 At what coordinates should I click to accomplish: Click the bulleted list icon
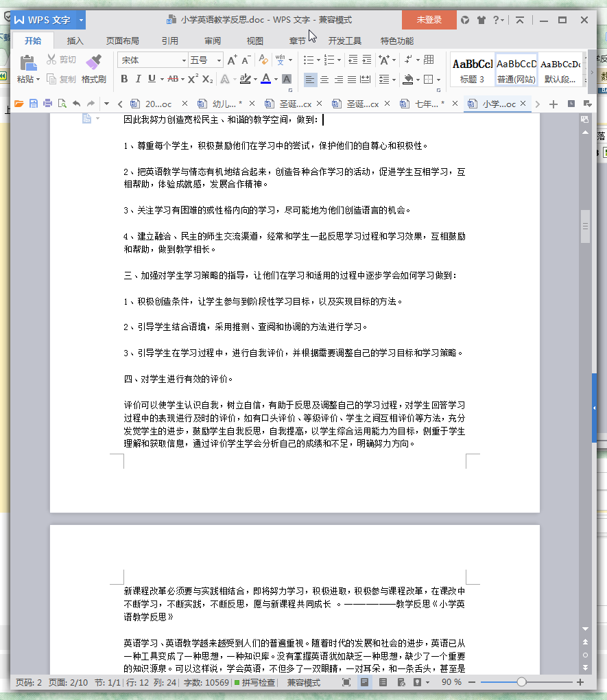click(x=310, y=60)
